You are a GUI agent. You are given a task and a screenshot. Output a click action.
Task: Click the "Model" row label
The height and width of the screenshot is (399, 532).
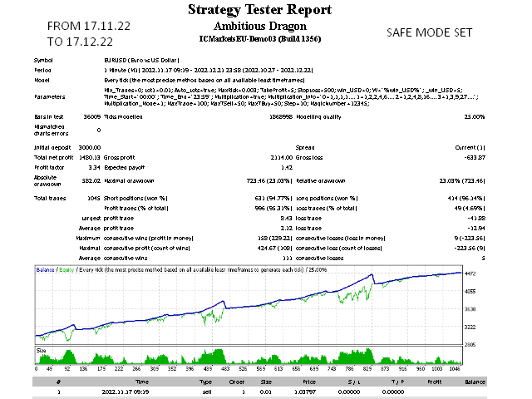[42, 81]
